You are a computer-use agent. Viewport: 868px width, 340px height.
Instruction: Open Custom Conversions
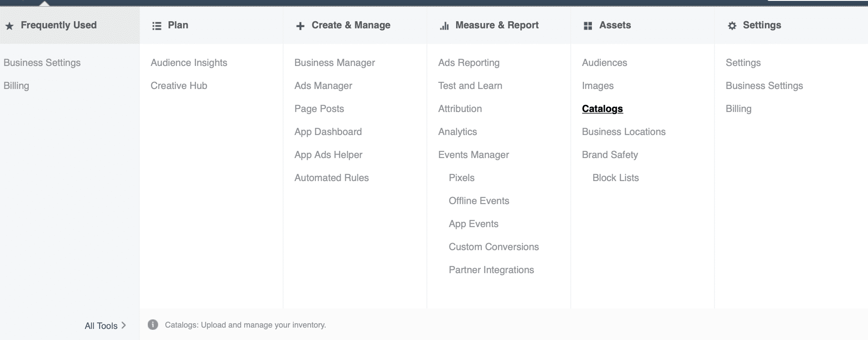click(x=494, y=247)
